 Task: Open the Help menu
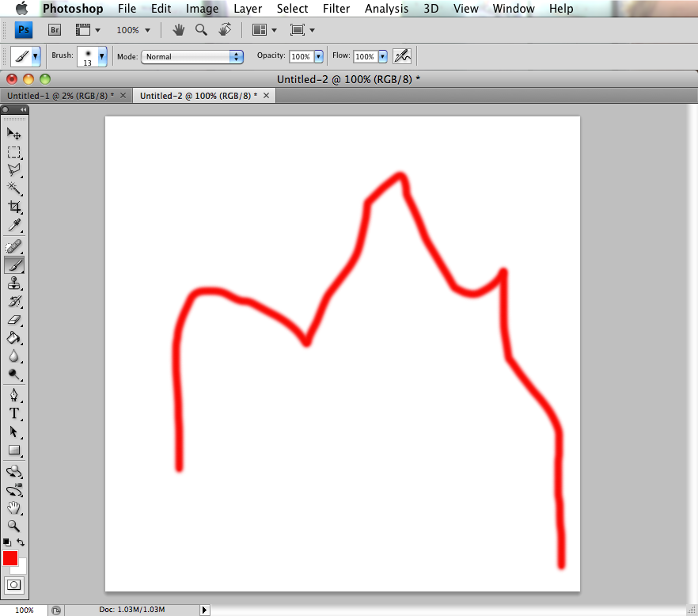coord(561,9)
